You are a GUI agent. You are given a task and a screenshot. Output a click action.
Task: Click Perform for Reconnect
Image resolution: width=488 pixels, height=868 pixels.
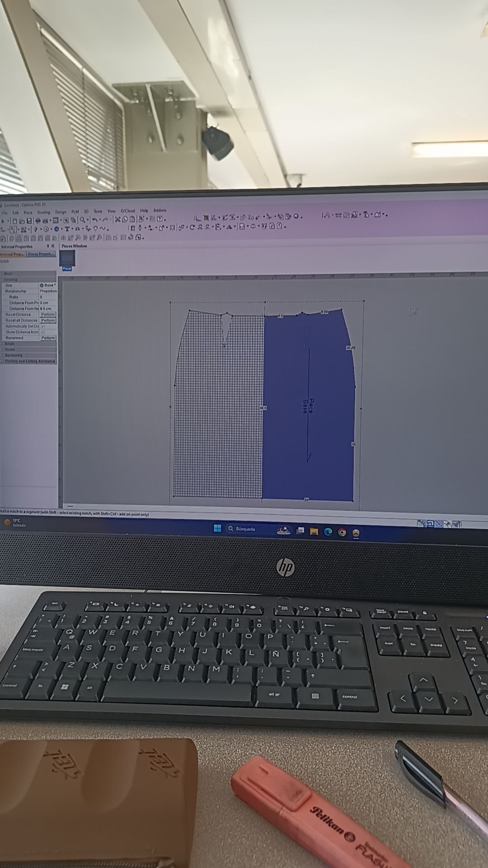(48, 338)
